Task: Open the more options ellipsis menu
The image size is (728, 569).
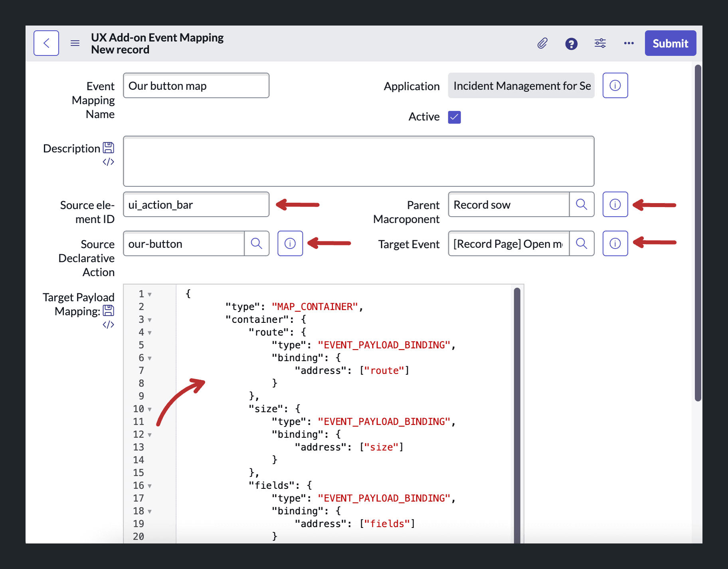Action: (629, 43)
